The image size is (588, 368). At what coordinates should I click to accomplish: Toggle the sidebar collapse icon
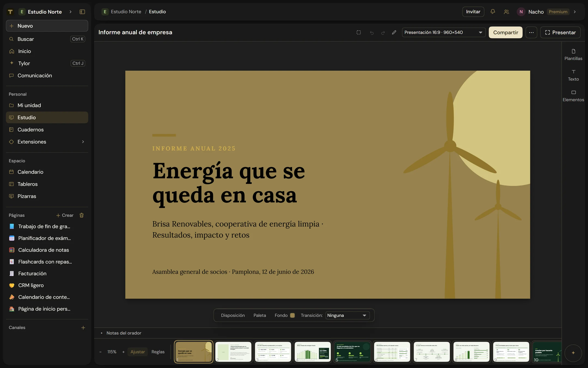82,12
